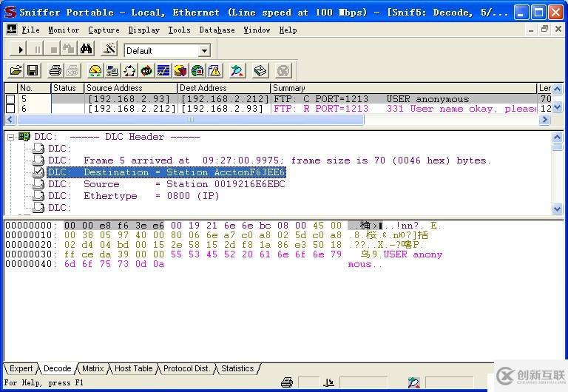
Task: Switch to the Statistics tab
Action: [x=237, y=368]
